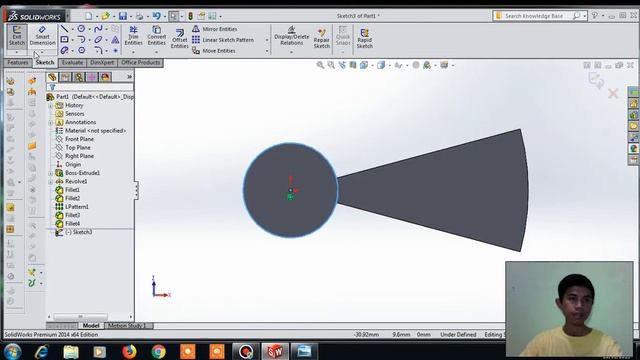Open the Line tool dropdown arrow
Viewport: 640px width, 360px height.
pyautogui.click(x=73, y=29)
